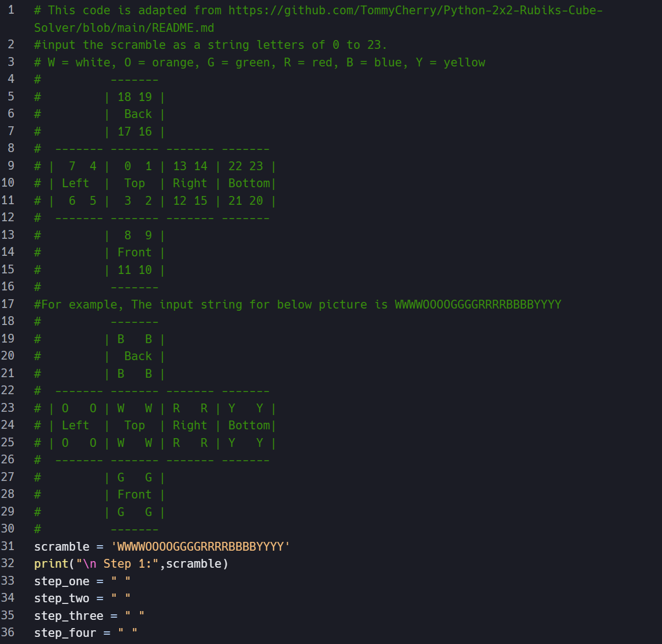Click "Right" label in the colored cube diagram

tap(190, 425)
